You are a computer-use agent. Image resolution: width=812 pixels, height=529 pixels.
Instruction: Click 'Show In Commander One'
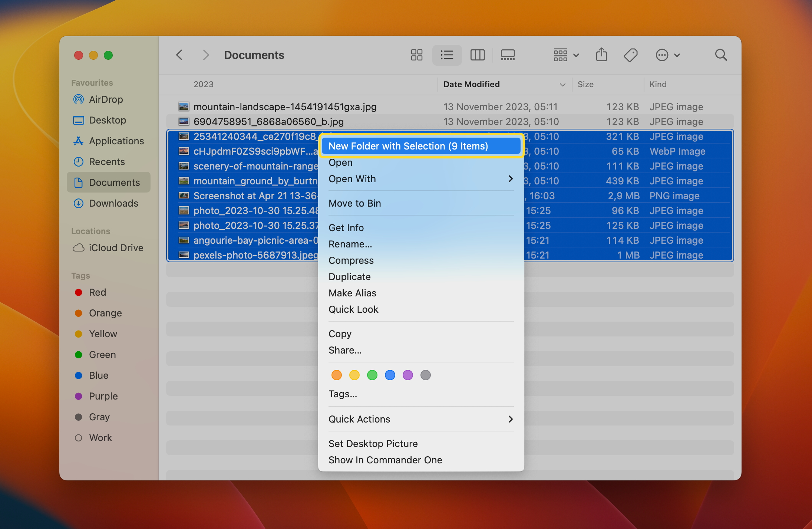pyautogui.click(x=385, y=459)
